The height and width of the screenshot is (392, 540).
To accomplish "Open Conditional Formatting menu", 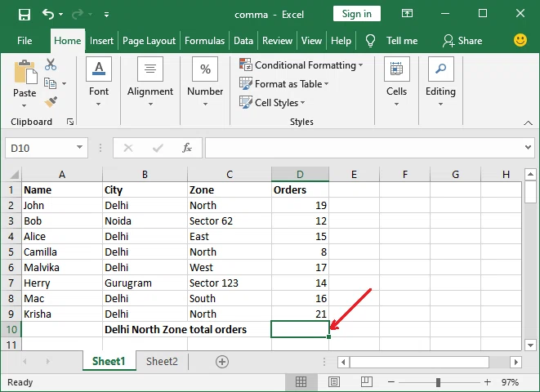I will tap(301, 65).
